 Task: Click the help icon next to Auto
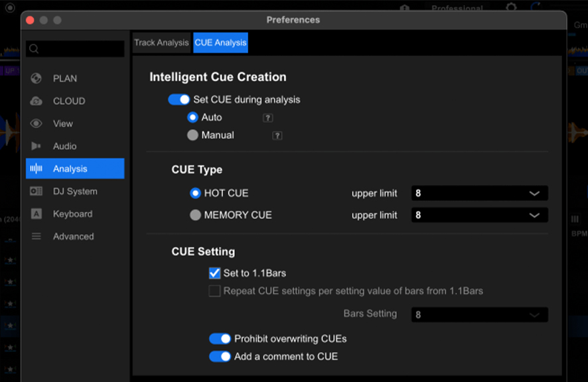coord(267,118)
